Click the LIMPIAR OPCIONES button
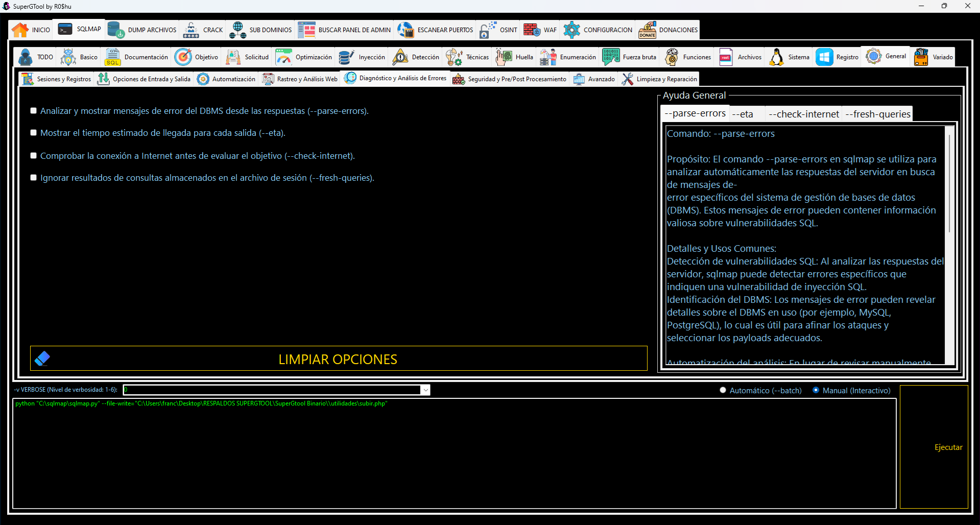 [339, 359]
